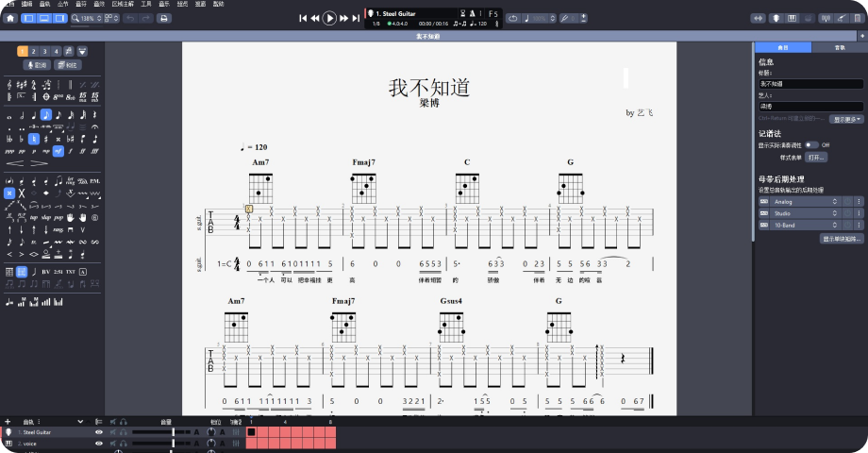Toggle visibility eye of Steel Guitar track
Image resolution: width=868 pixels, height=453 pixels.
(99, 432)
